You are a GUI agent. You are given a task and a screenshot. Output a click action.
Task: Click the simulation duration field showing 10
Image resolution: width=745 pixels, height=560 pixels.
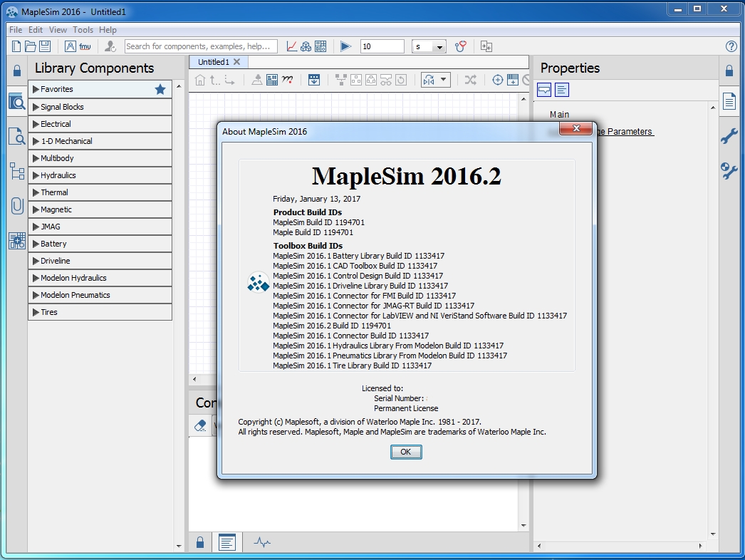click(x=382, y=46)
